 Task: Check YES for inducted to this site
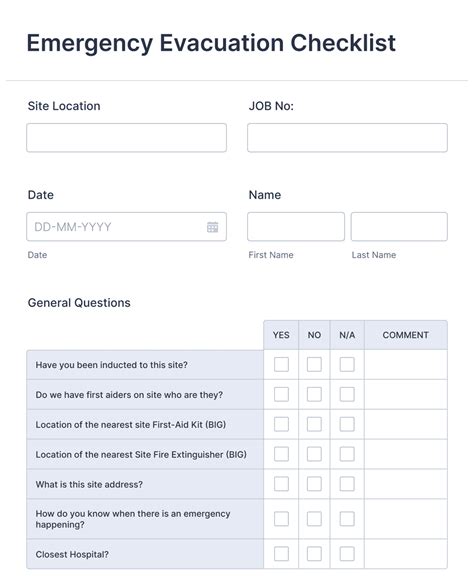click(x=281, y=364)
